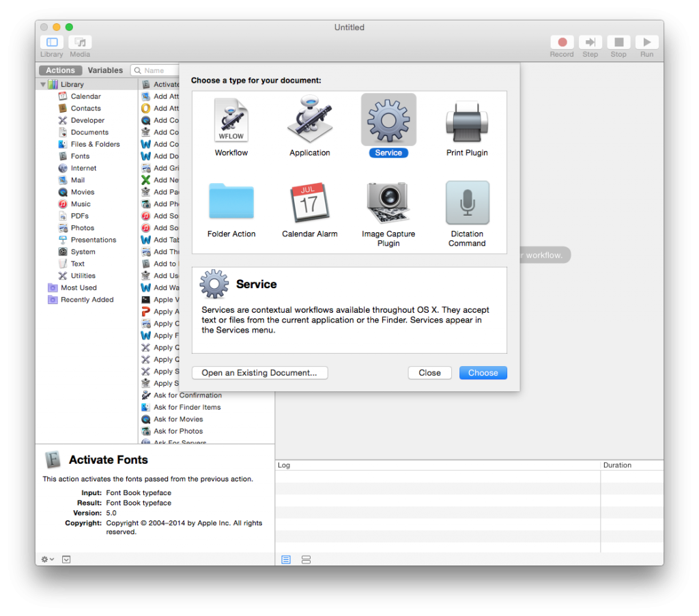
Task: Select the Ask for Movies action
Action: [178, 420]
